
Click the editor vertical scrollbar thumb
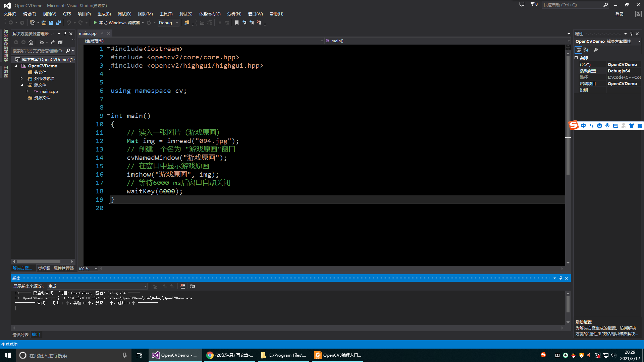(x=568, y=114)
